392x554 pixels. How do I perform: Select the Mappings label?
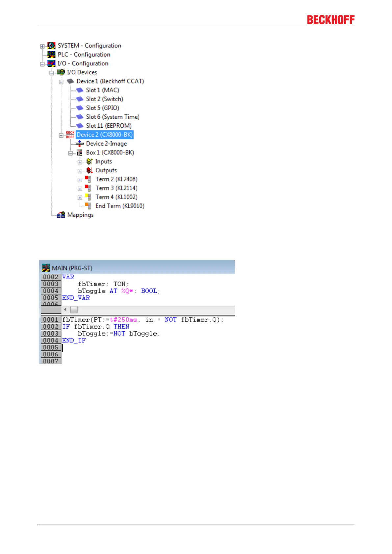click(x=81, y=215)
